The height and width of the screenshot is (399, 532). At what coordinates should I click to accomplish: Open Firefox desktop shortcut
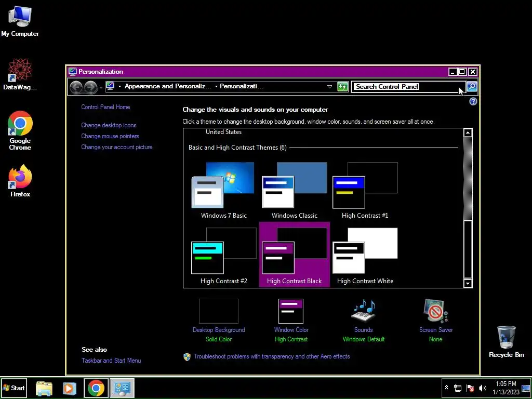pyautogui.click(x=20, y=180)
